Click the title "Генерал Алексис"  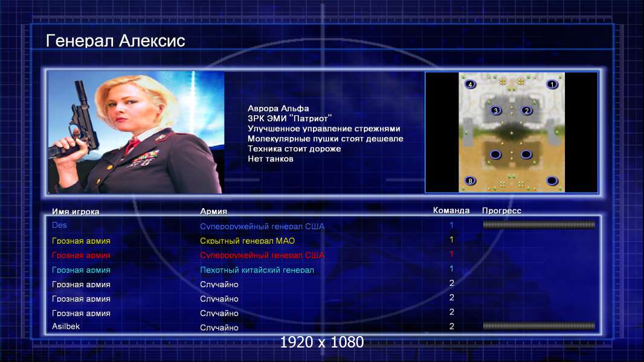click(x=115, y=40)
